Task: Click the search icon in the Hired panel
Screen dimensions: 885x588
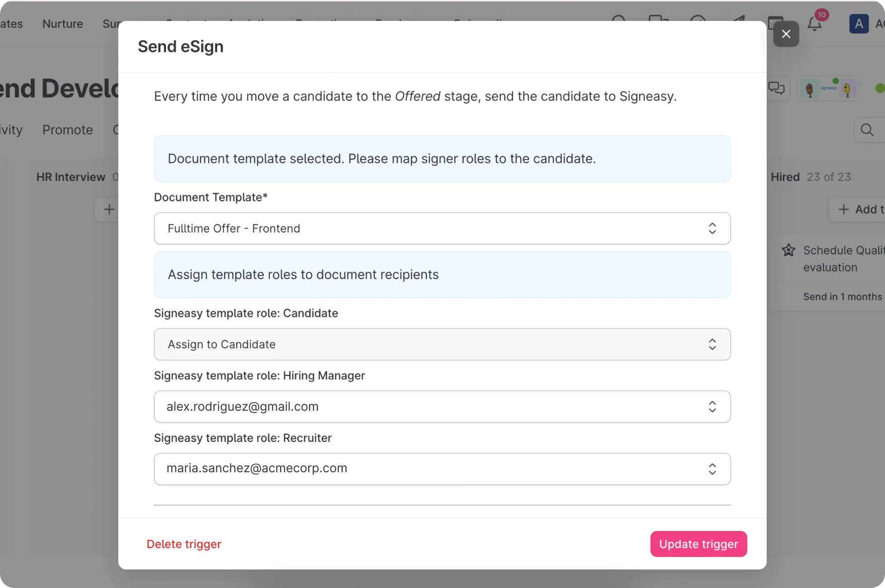Action: [x=866, y=130]
